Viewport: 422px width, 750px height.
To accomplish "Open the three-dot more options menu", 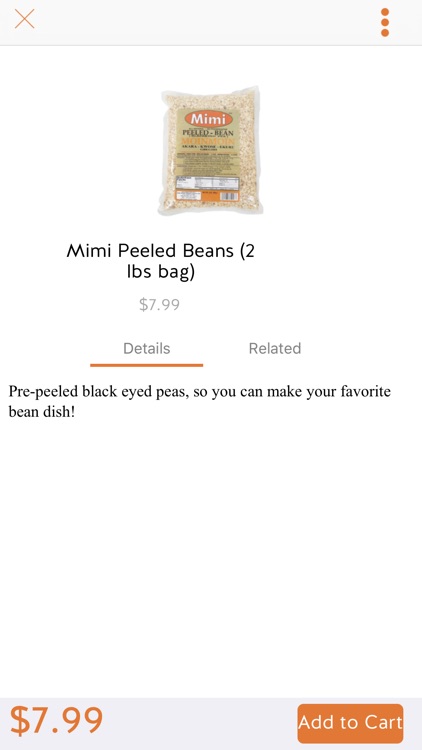I will click(x=385, y=22).
